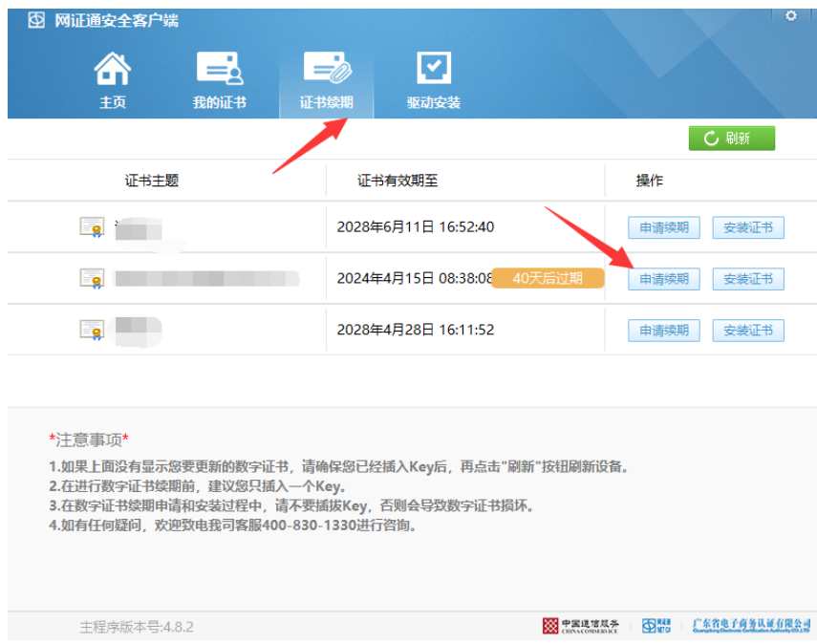Click the settings gear icon

790,16
